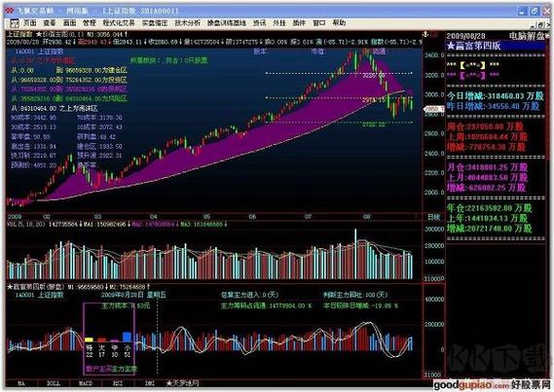554x392 pixels.
Task: Click the white price marker on the price axis
Action: point(433,109)
